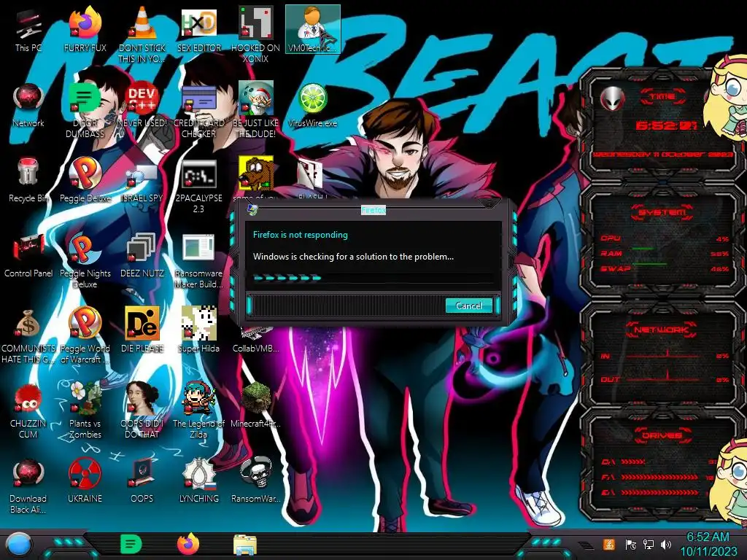This screenshot has width=747, height=560.
Task: Open the money bag COMMUNISTS HATE THIS icon
Action: [x=28, y=336]
